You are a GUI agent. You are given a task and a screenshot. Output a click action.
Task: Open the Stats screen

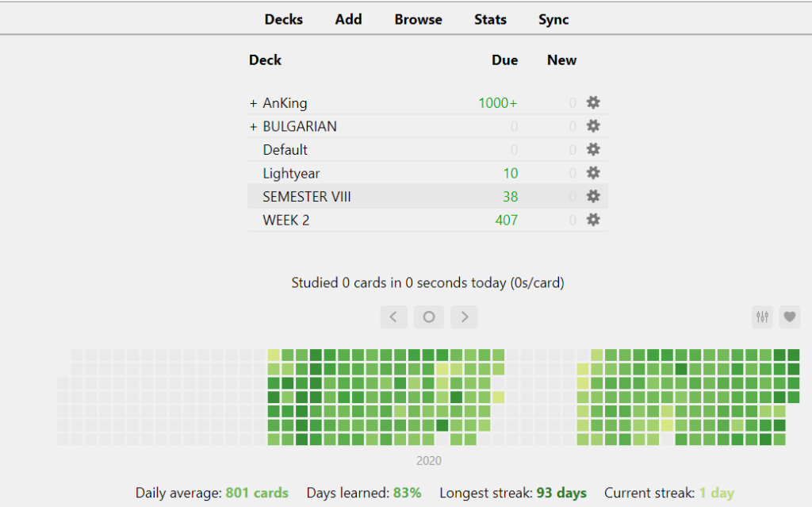coord(490,19)
